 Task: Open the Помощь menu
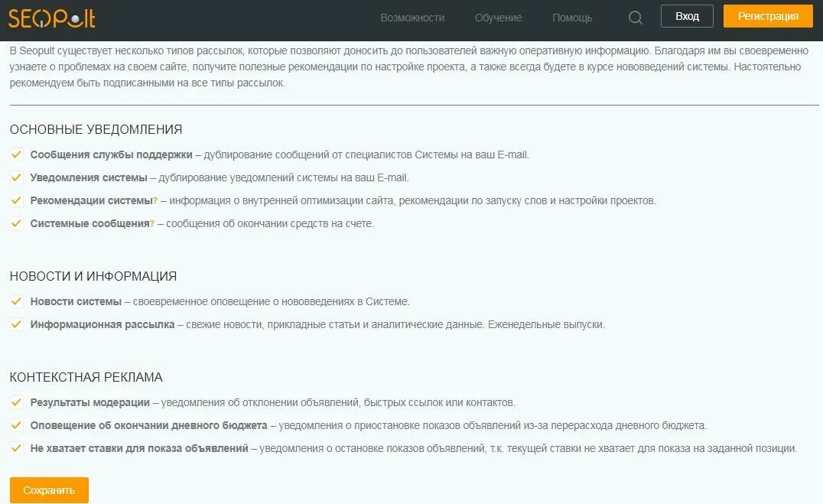pos(572,18)
